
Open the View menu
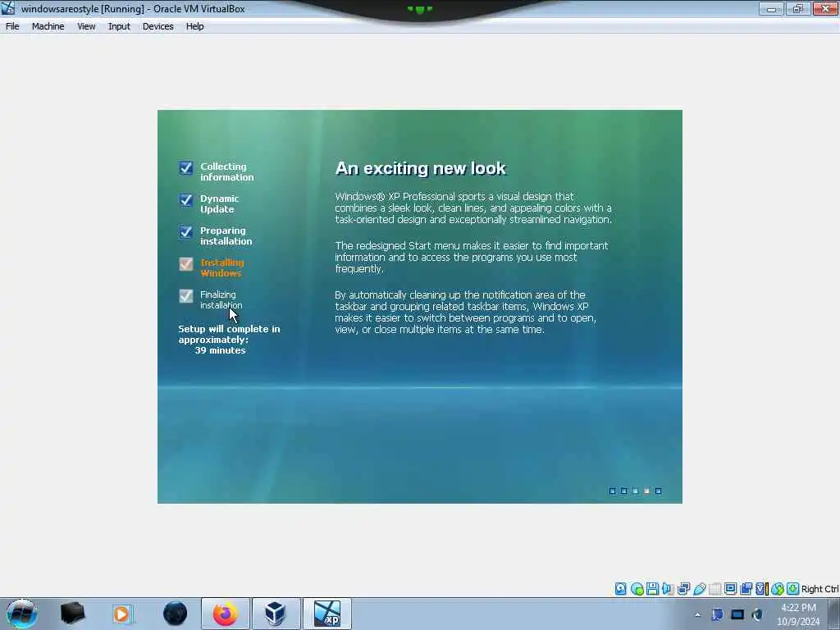pyautogui.click(x=86, y=26)
